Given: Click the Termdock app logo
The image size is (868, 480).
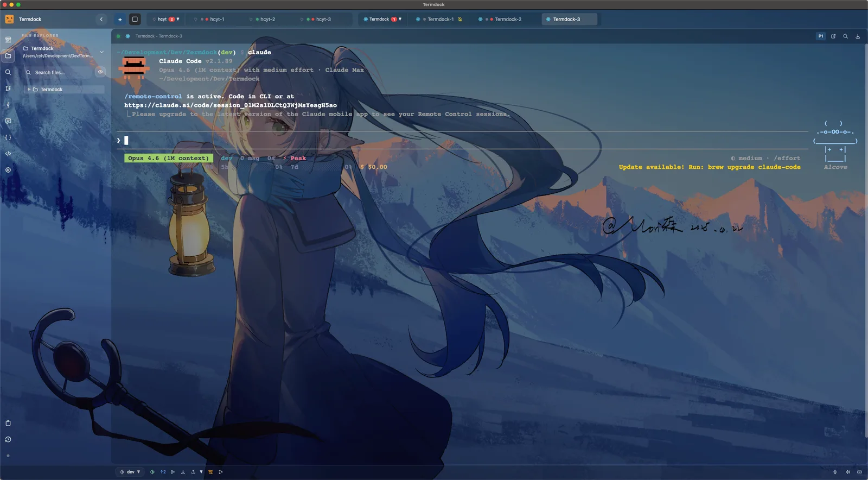Looking at the screenshot, I should [x=9, y=19].
